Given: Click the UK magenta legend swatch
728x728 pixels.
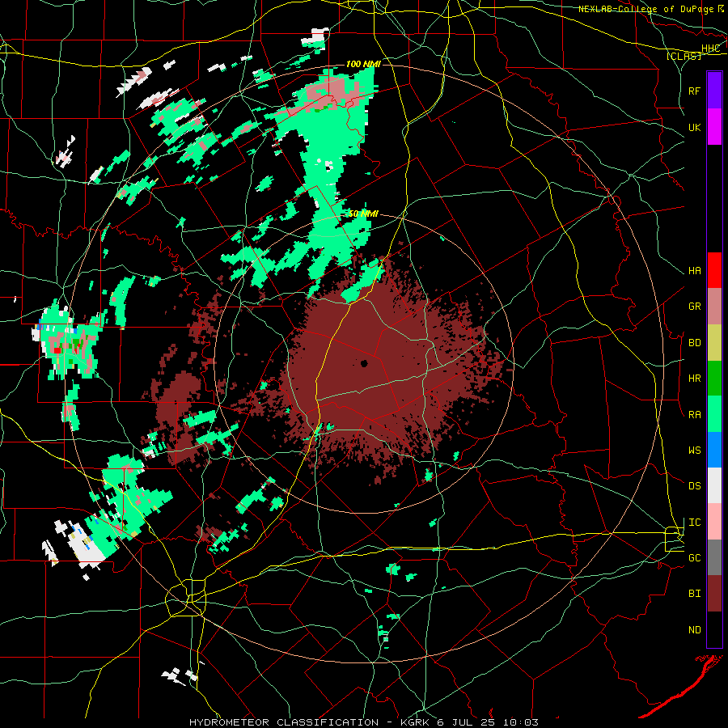Looking at the screenshot, I should (x=714, y=127).
